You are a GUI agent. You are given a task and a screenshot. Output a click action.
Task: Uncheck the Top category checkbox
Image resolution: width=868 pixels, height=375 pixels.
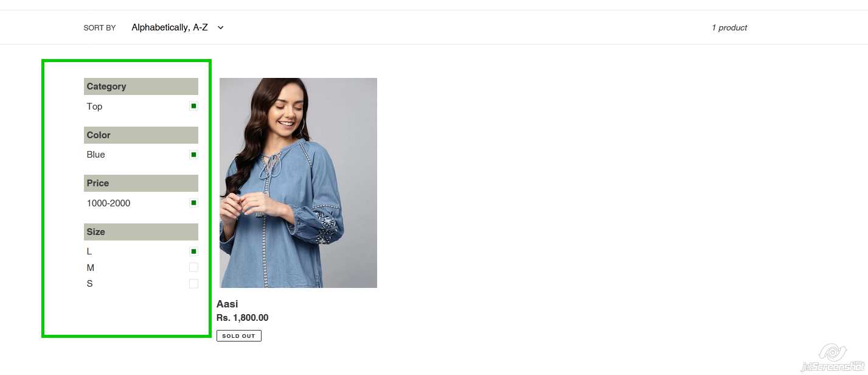pos(193,106)
